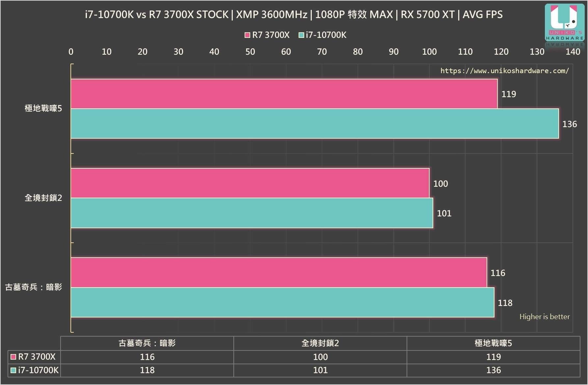Click the i7-10700K legend label
The image size is (588, 385).
click(x=326, y=35)
